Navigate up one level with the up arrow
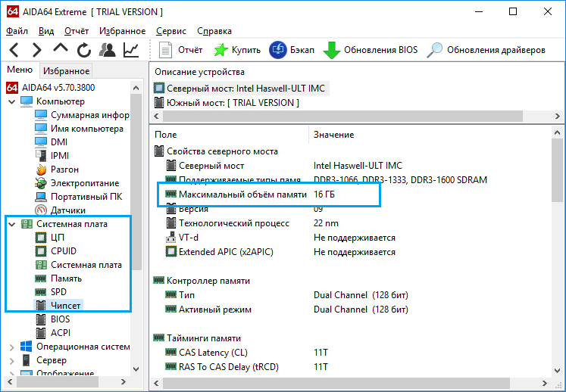This screenshot has width=566, height=392. pos(61,48)
